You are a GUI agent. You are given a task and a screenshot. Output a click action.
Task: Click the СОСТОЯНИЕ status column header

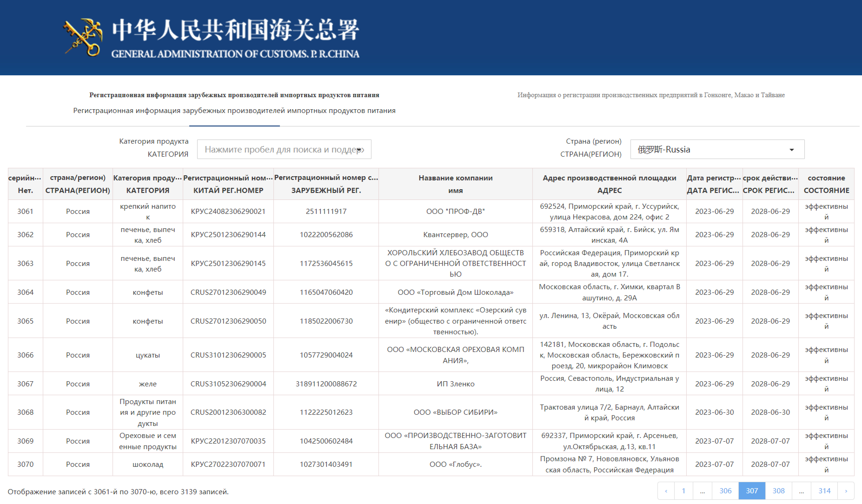point(826,184)
